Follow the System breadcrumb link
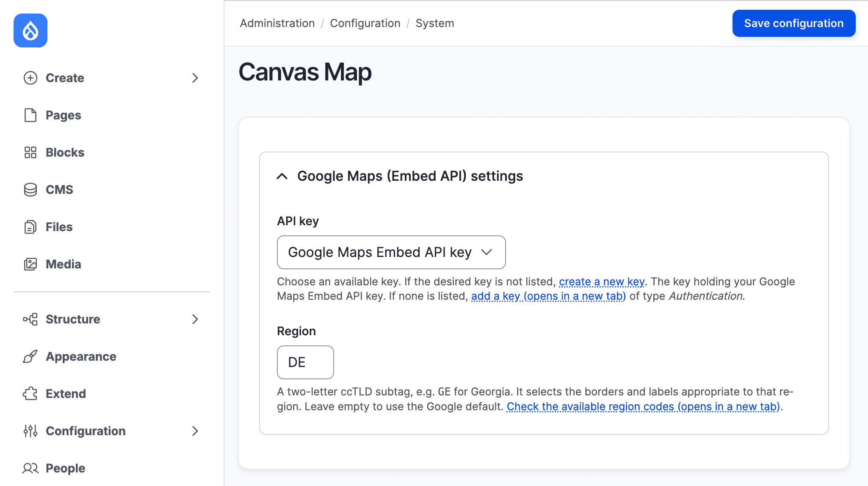 tap(435, 23)
